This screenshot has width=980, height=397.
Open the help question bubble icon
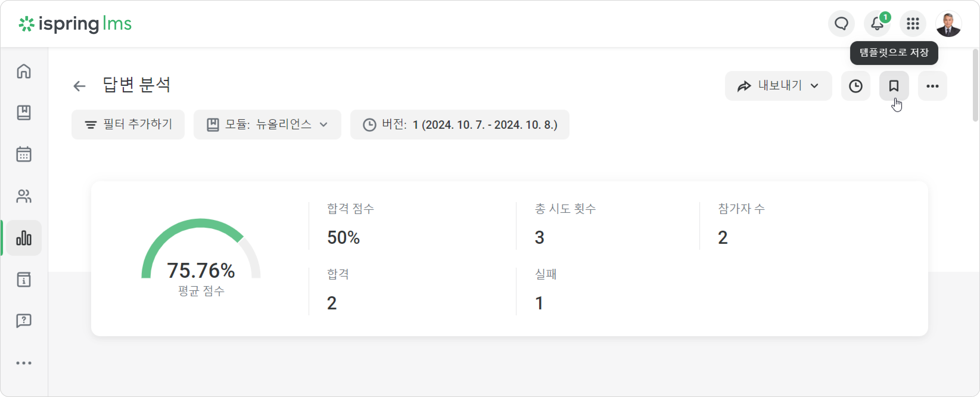point(24,321)
